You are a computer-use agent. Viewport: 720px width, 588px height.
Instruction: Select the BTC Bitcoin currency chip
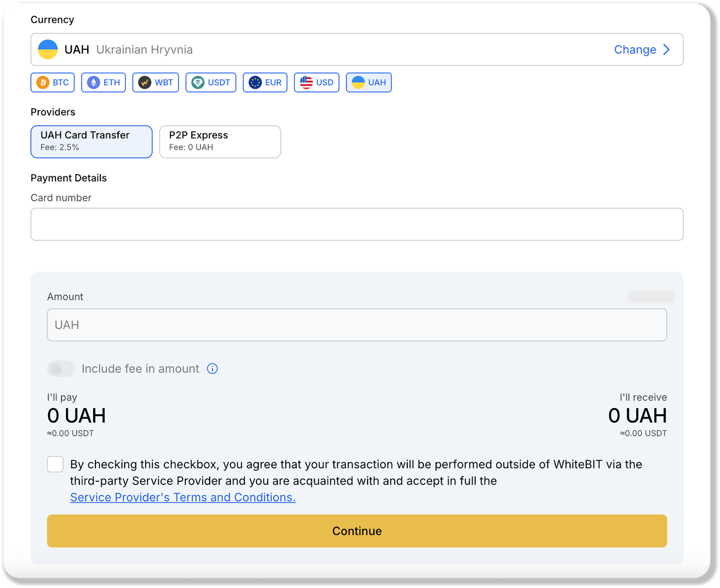tap(53, 82)
